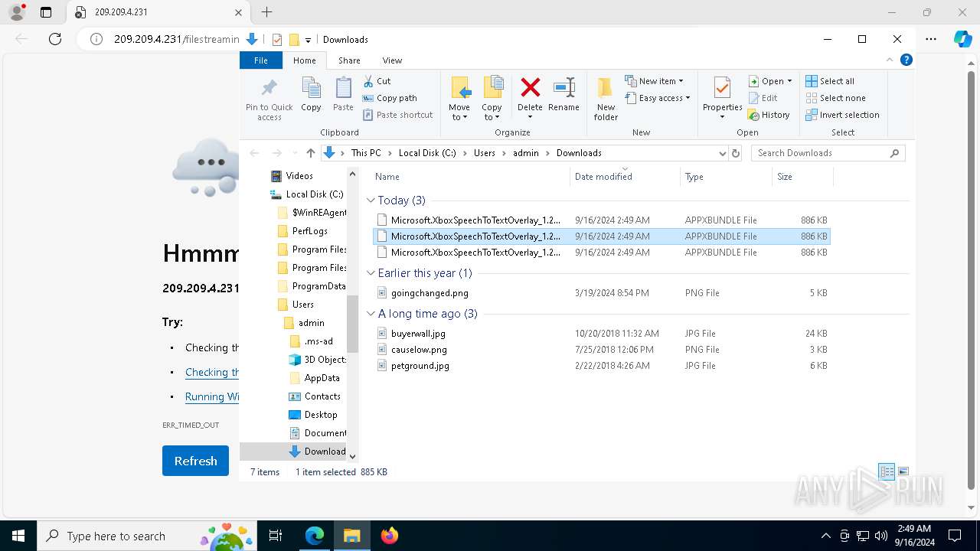
Task: Sort by the Size column header
Action: (x=802, y=177)
